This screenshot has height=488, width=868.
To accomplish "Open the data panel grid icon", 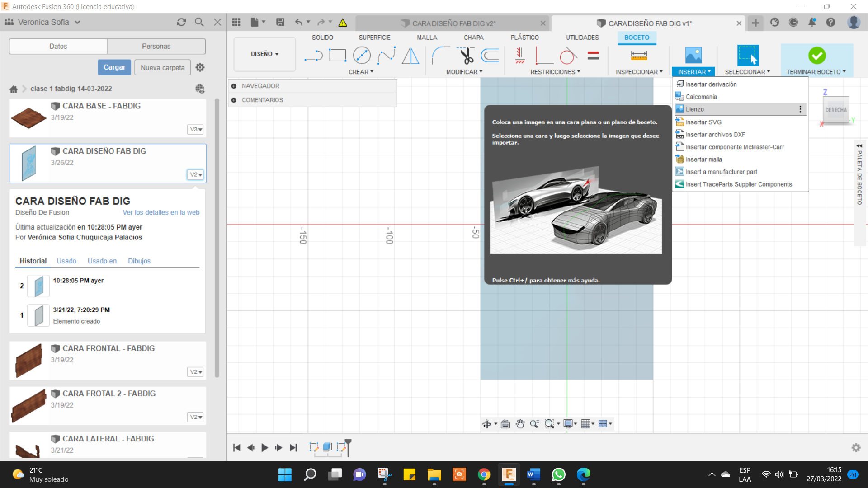I will [x=236, y=22].
